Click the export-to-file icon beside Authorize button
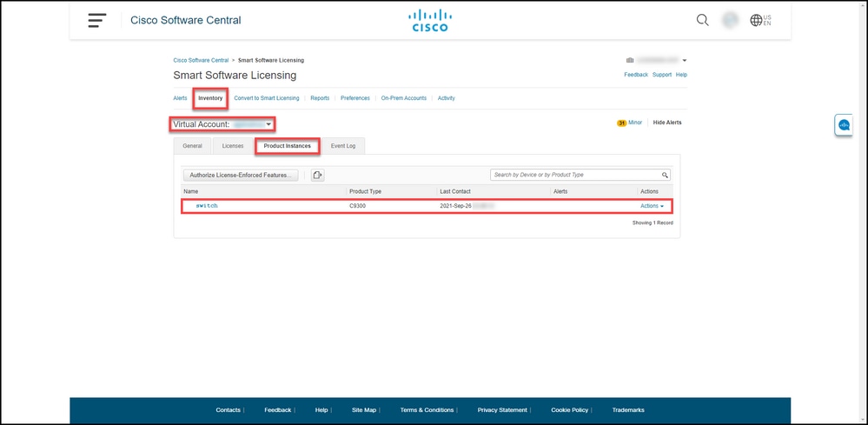Image resolution: width=868 pixels, height=425 pixels. 317,175
